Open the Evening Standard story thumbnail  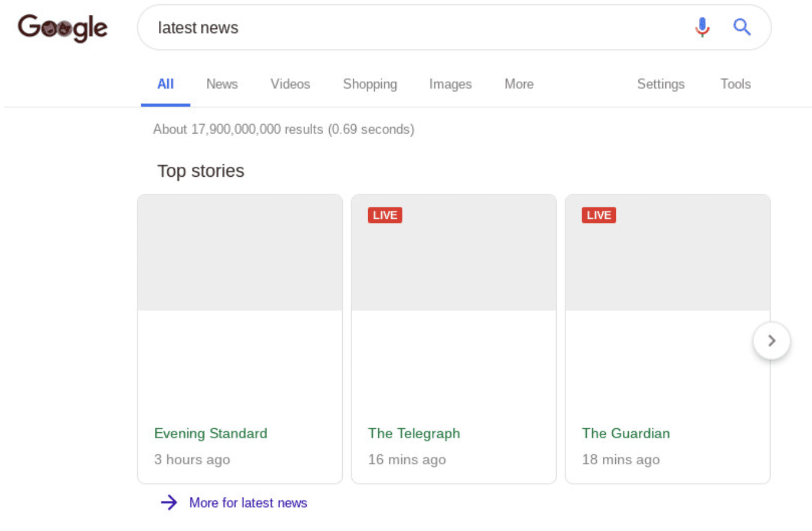tap(240, 252)
